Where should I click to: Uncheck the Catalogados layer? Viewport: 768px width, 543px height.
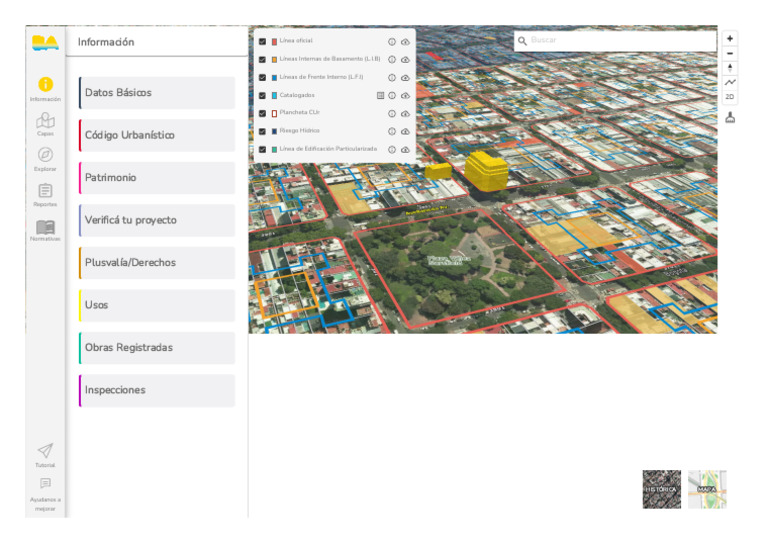pyautogui.click(x=263, y=95)
